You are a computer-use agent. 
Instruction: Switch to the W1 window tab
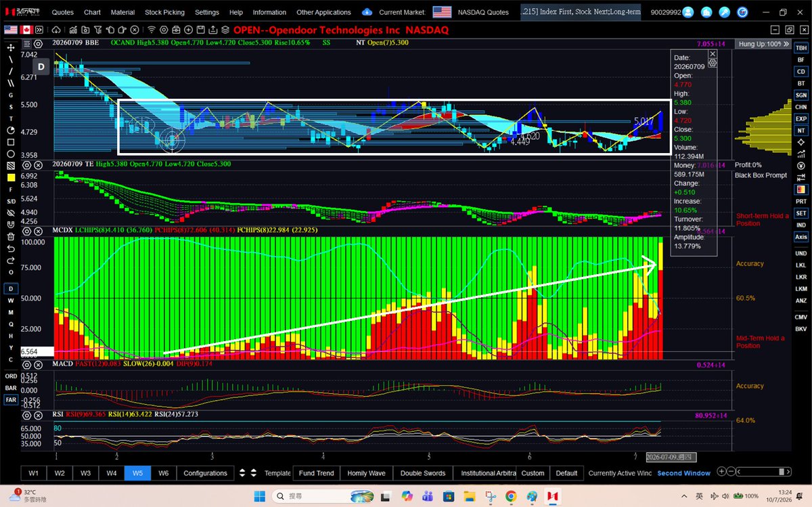tap(33, 473)
